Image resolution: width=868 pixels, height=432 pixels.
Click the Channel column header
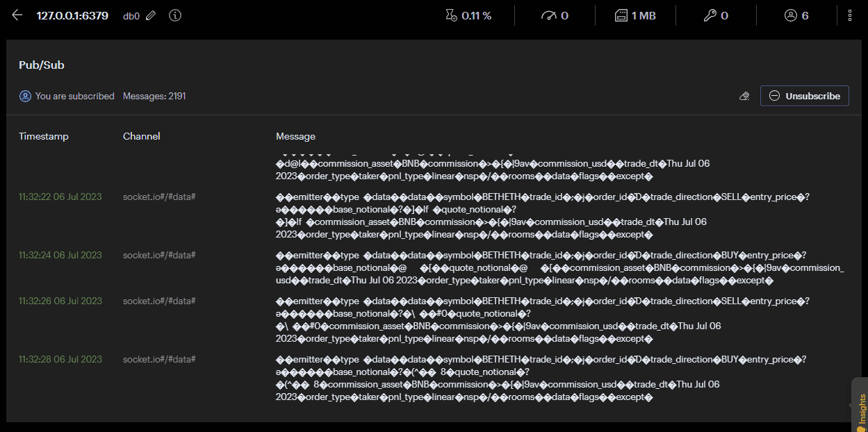141,136
